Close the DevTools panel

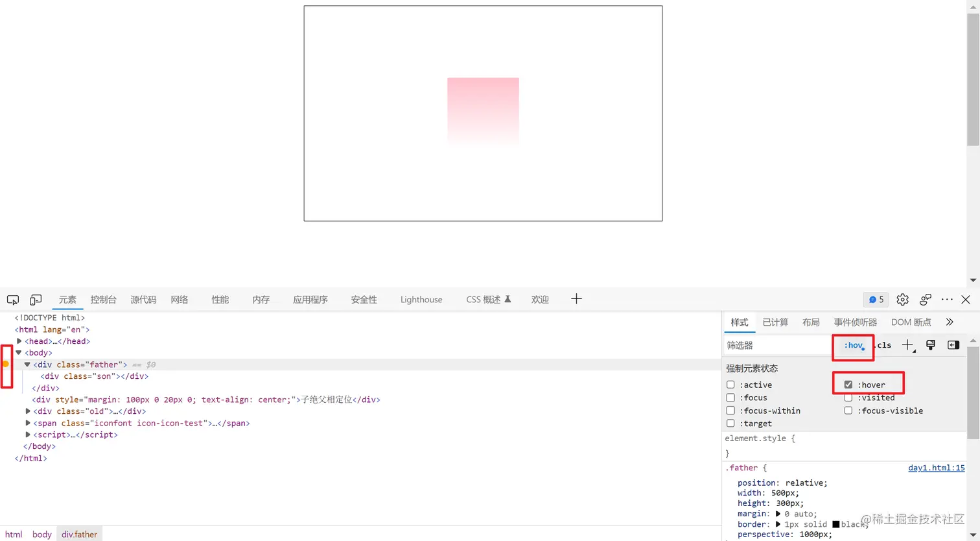[966, 300]
